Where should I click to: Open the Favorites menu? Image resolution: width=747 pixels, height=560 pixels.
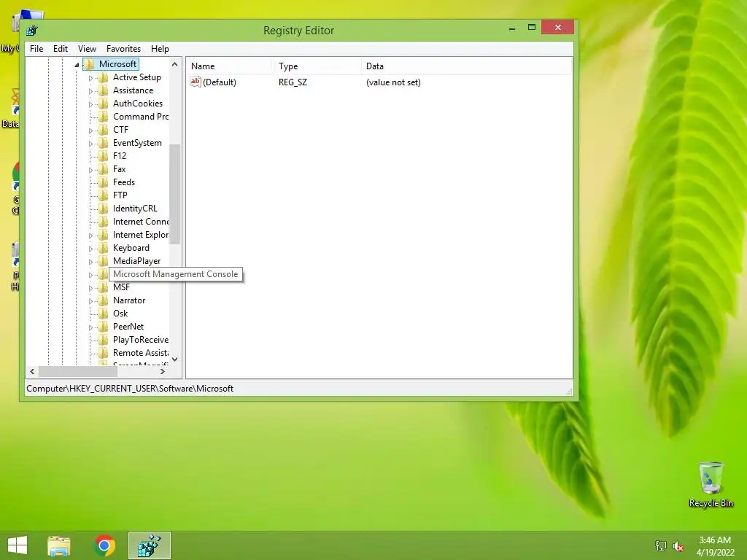123,49
